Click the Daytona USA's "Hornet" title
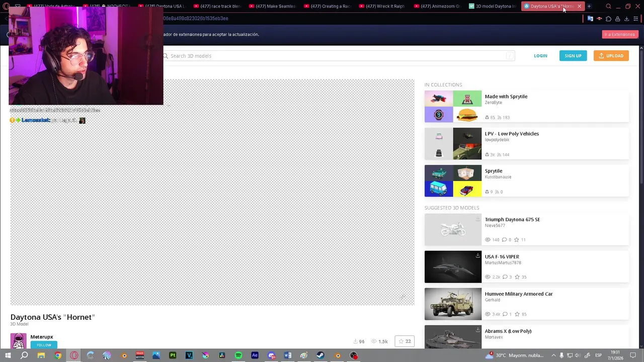The image size is (644, 362). [x=52, y=317]
